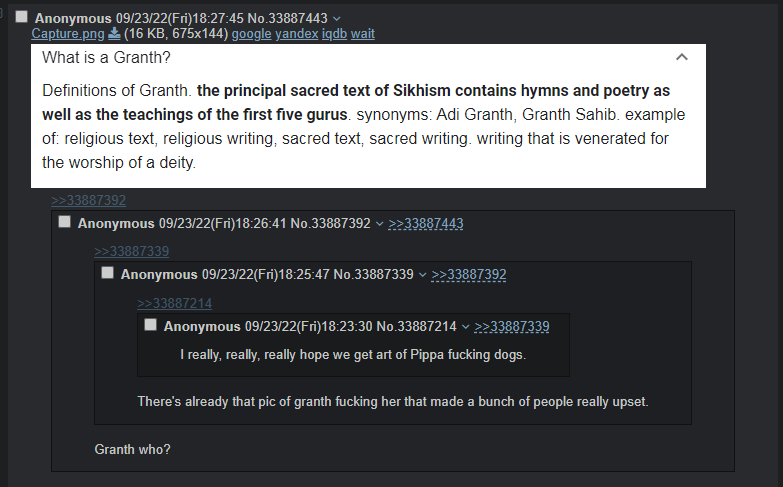783x487 pixels.
Task: Click the wait reverse-search link
Action: pyautogui.click(x=363, y=33)
